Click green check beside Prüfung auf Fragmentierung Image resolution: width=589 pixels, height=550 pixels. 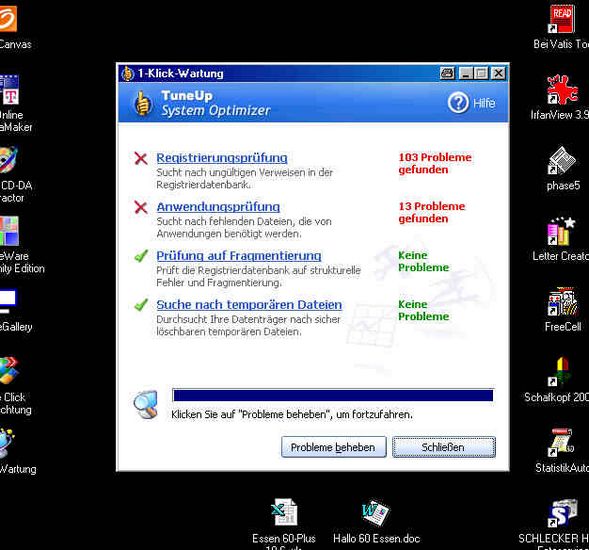141,256
